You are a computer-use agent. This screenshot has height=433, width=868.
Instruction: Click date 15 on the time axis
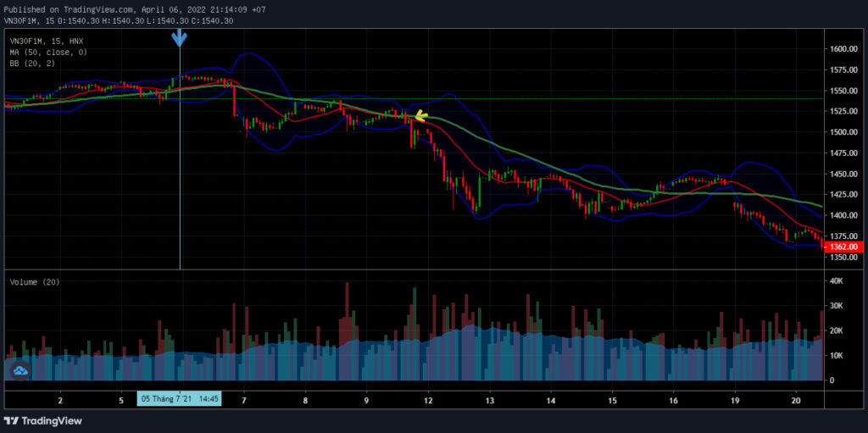coord(612,400)
